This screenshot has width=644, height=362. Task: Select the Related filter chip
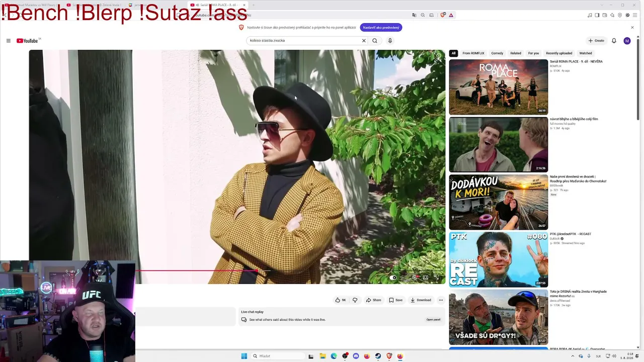pos(516,53)
